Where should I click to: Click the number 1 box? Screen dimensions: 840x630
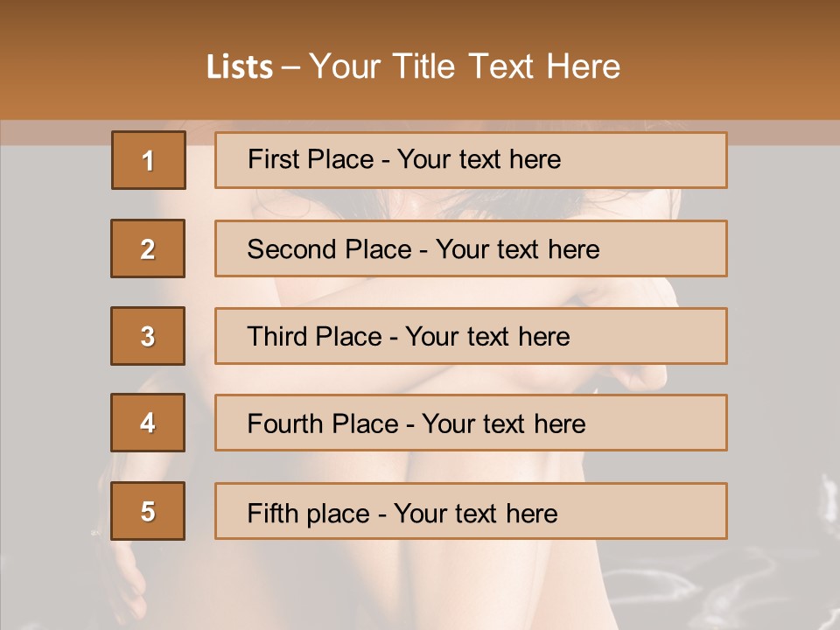tap(149, 160)
